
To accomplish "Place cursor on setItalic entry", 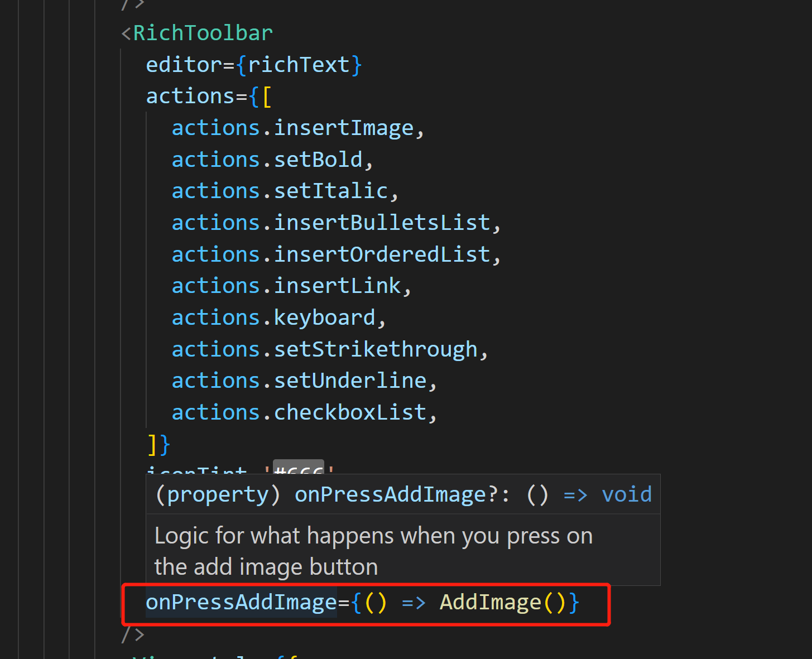I will [331, 191].
